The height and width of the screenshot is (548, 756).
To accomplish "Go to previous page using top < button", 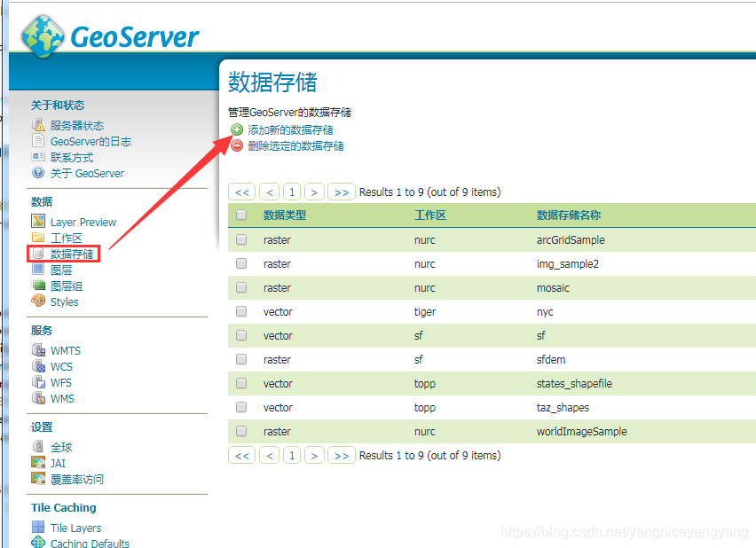I will [x=270, y=192].
